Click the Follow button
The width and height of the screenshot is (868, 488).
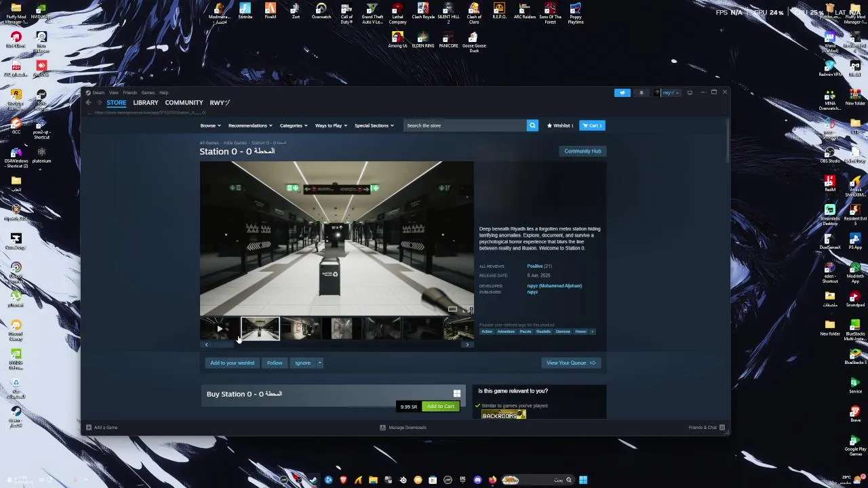tap(275, 363)
